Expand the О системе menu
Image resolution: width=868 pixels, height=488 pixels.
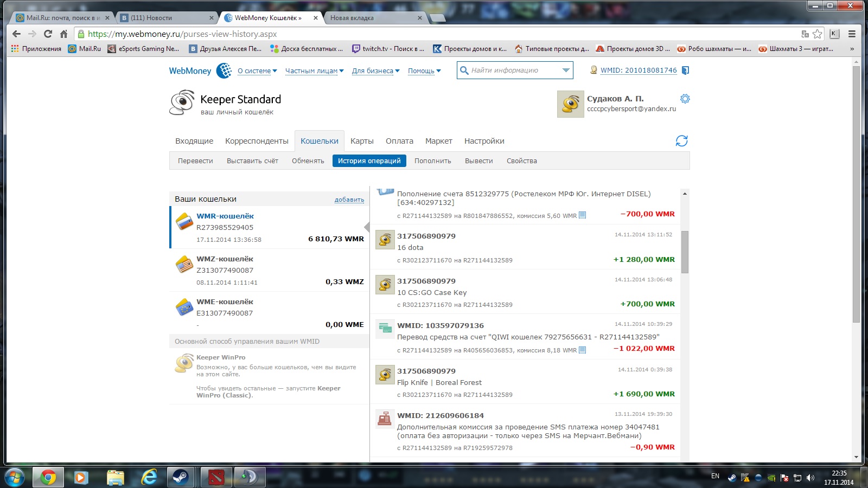257,70
